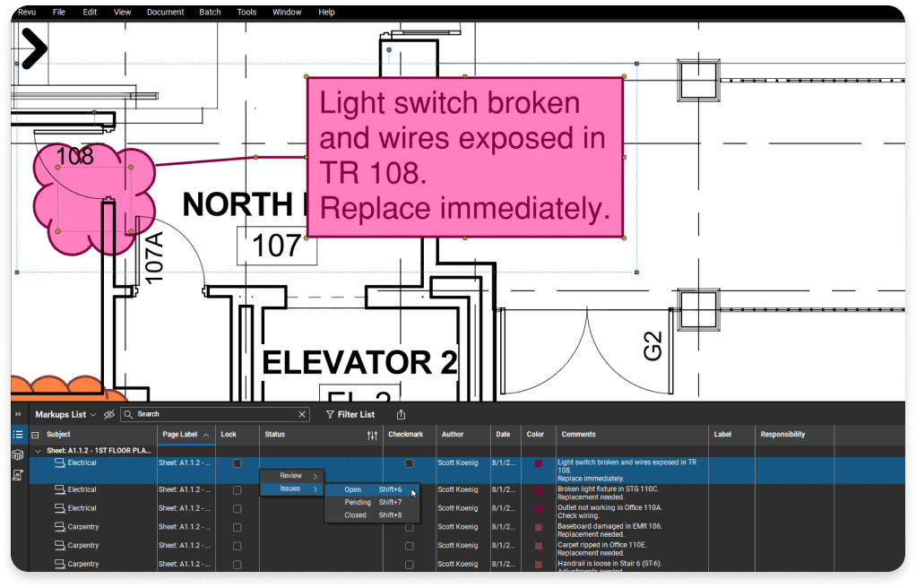Open the View menu

click(x=122, y=13)
